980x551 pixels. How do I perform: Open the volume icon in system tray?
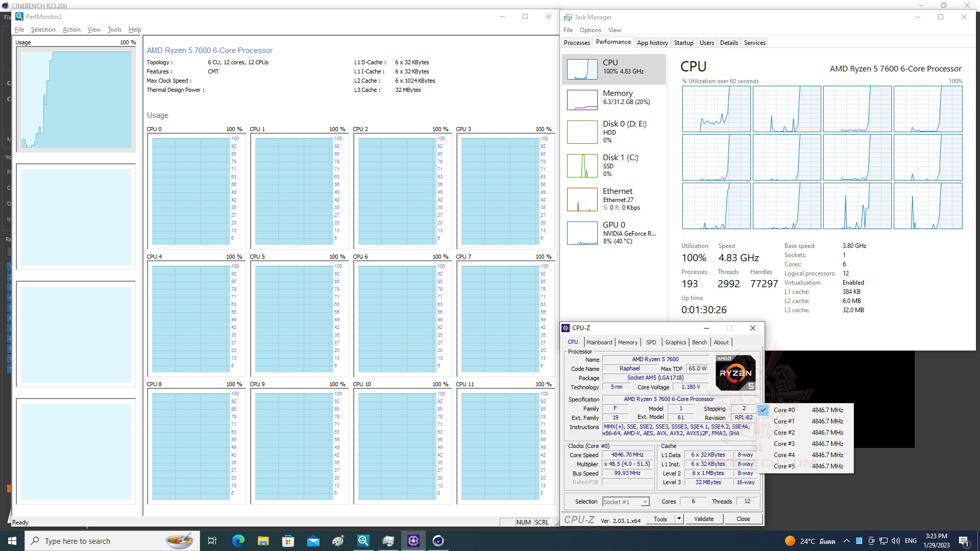coord(895,541)
